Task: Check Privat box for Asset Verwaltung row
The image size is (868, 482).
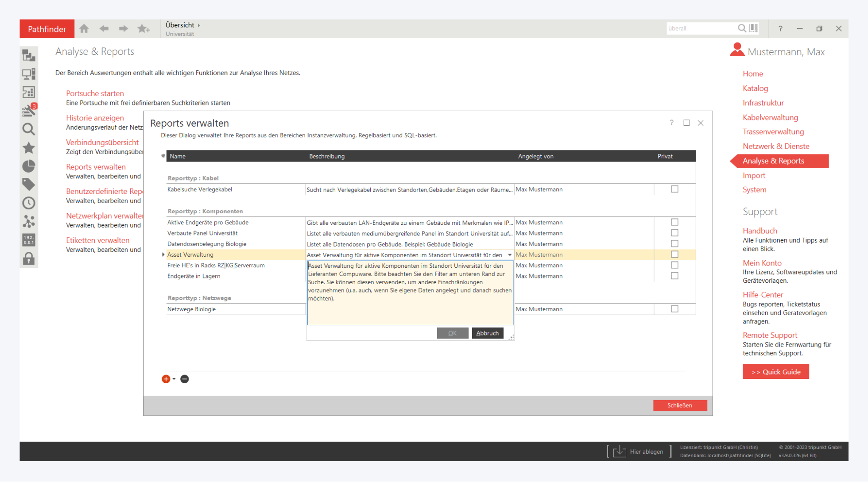Action: point(674,254)
